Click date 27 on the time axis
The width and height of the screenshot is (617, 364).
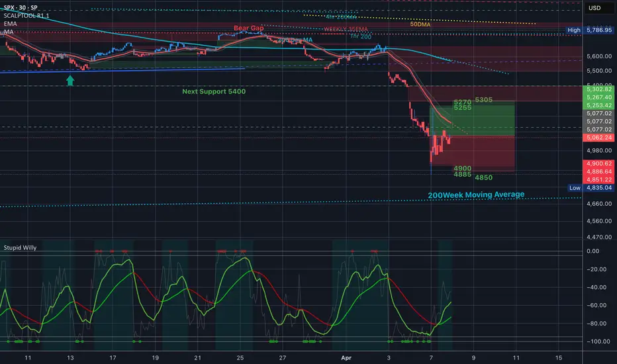coord(283,357)
